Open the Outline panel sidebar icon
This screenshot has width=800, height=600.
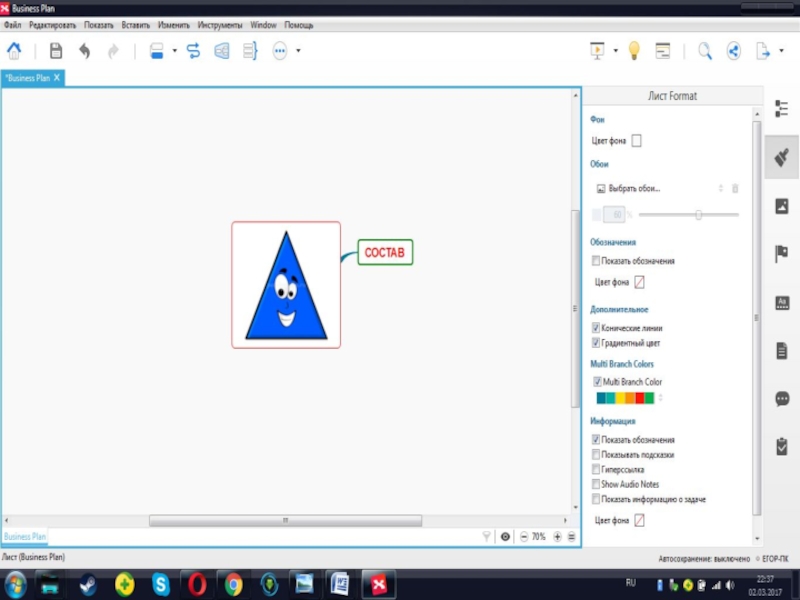[782, 109]
